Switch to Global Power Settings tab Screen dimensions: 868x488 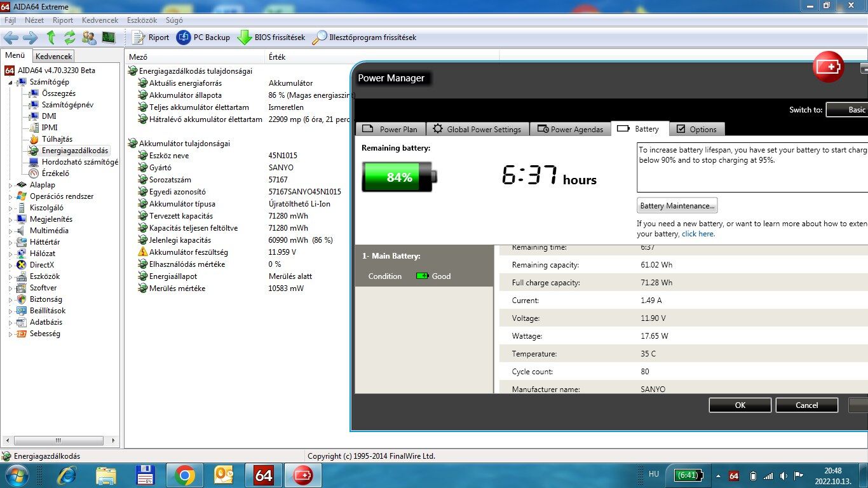click(x=477, y=129)
